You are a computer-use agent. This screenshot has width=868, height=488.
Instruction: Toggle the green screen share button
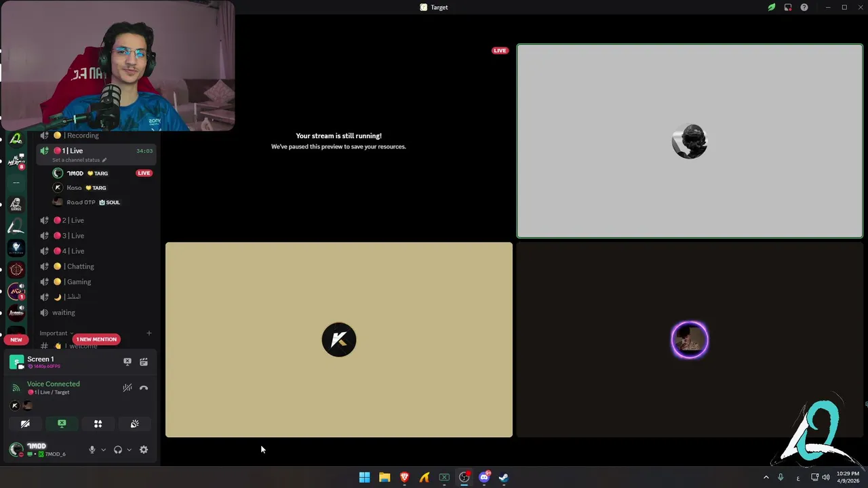pyautogui.click(x=62, y=424)
